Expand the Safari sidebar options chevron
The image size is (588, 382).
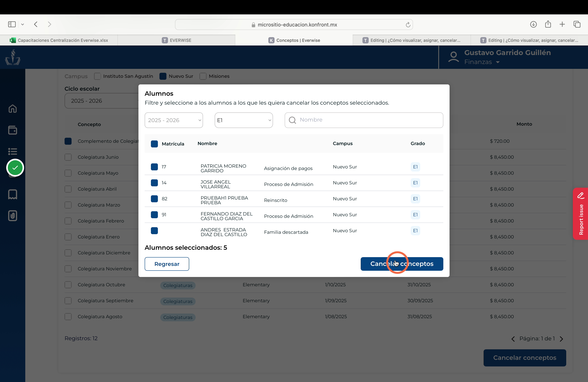23,24
